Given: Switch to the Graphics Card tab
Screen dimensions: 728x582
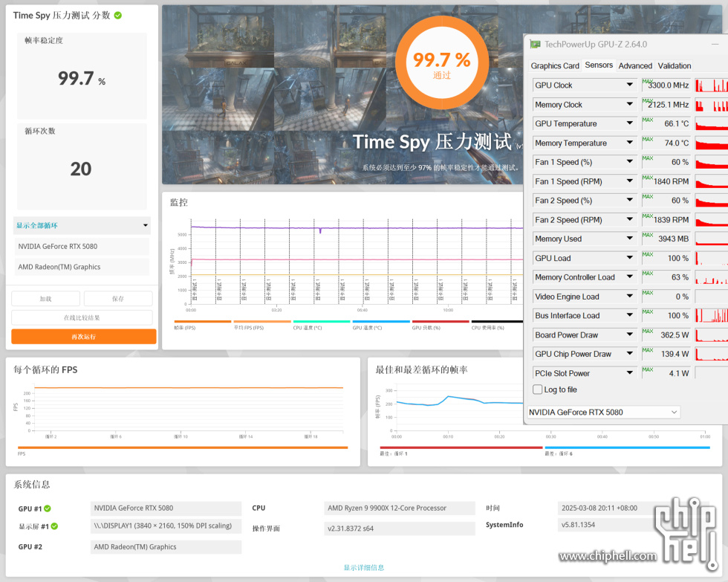Looking at the screenshot, I should click(x=555, y=65).
